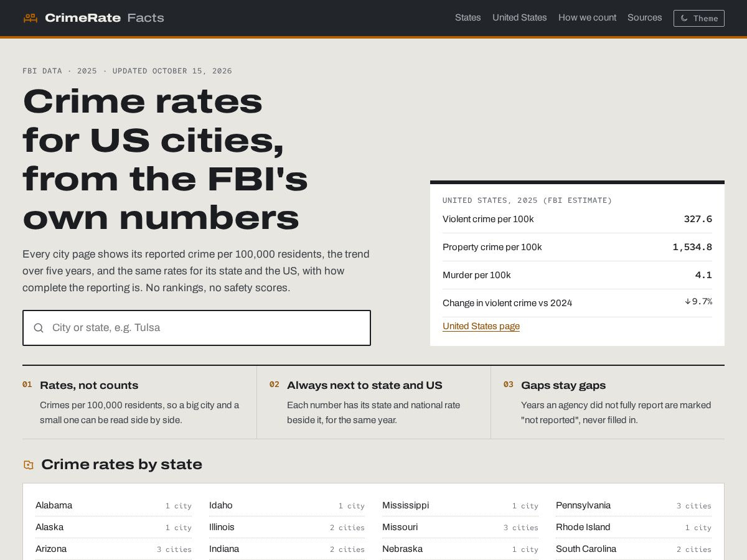This screenshot has height=560, width=747.
Task: Click the down arrow beside 9.7%
Action: pyautogui.click(x=688, y=301)
